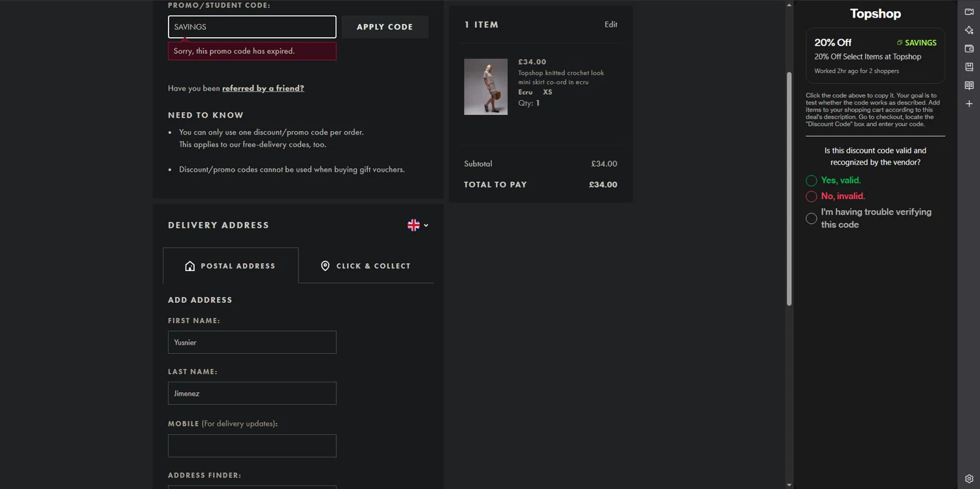
Task: Expand the delivery country chevron dropdown
Action: point(426,225)
